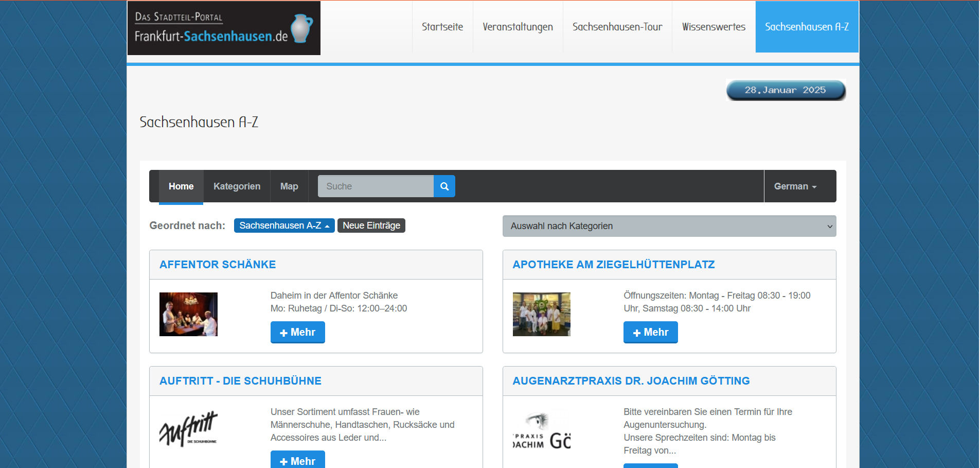Click the magnifier search button
980x468 pixels.
coord(444,186)
